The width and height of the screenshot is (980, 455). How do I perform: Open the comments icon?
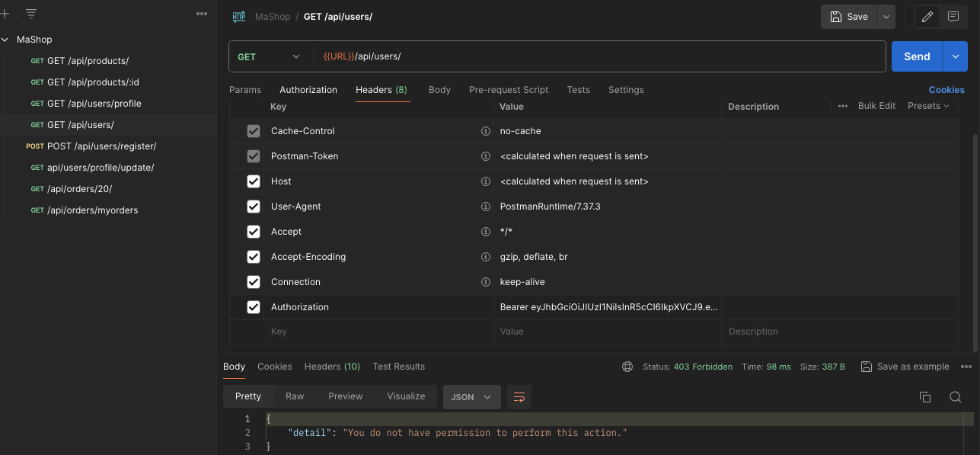953,17
